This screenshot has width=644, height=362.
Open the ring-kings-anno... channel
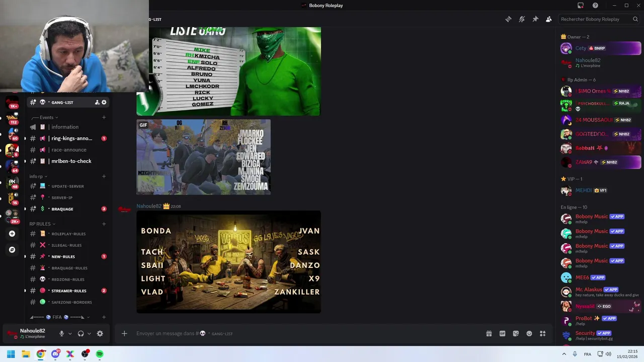click(x=68, y=138)
